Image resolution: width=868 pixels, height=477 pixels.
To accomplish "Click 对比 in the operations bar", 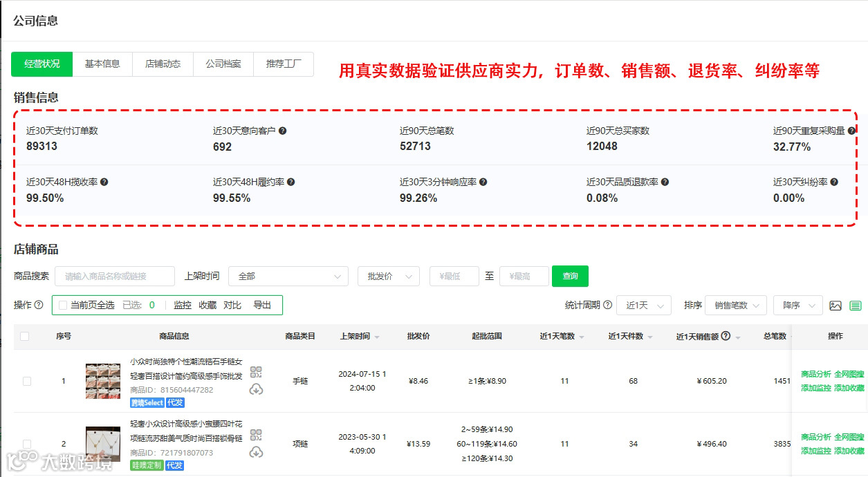I will (x=232, y=305).
